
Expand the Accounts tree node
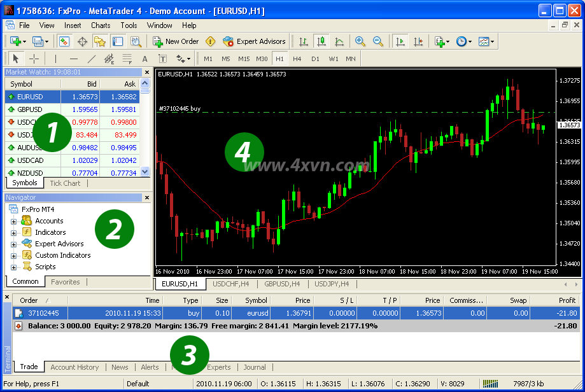(x=13, y=221)
